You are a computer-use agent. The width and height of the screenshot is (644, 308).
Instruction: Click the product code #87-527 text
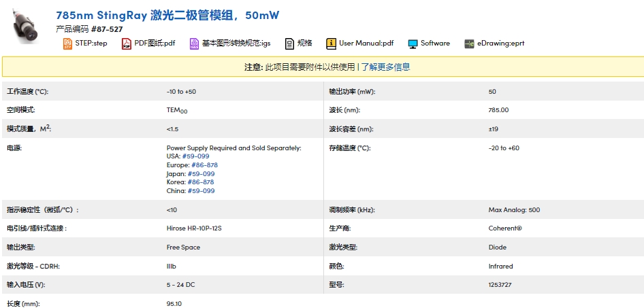[107, 29]
